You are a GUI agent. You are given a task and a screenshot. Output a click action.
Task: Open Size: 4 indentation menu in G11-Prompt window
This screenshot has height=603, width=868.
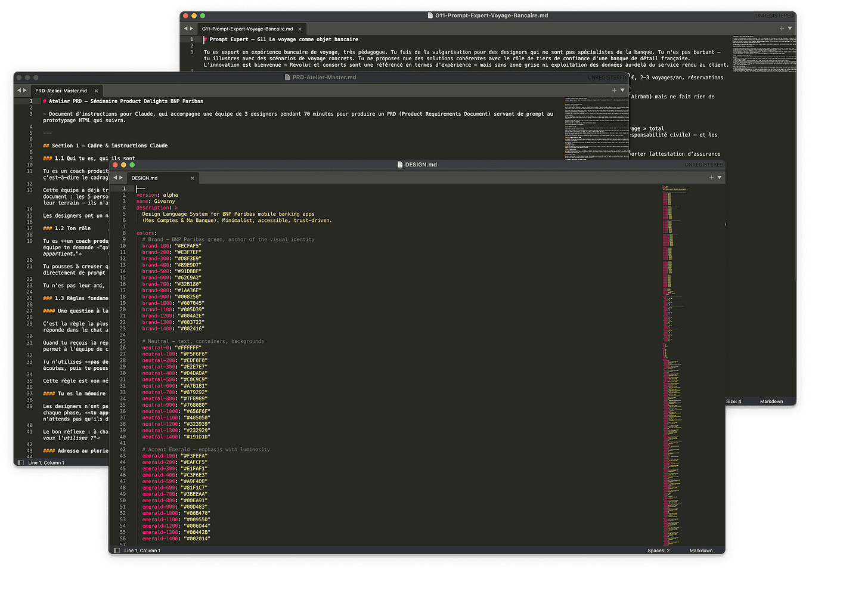[734, 401]
